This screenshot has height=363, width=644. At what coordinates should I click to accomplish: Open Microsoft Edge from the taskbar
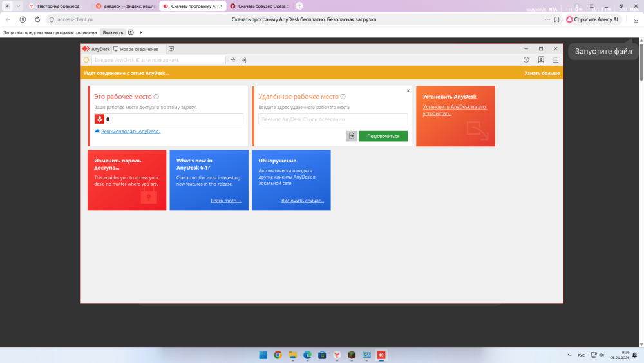(x=308, y=355)
